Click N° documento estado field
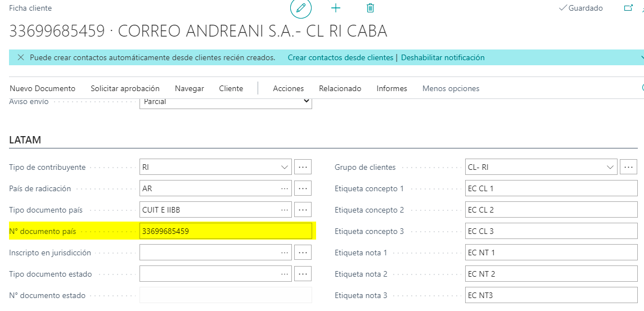The width and height of the screenshot is (644, 311). [226, 295]
